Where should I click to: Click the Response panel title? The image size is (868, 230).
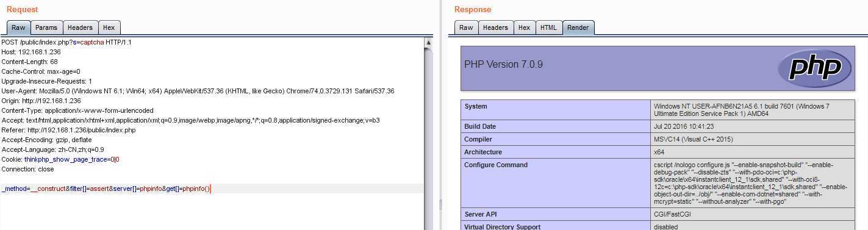pos(473,9)
